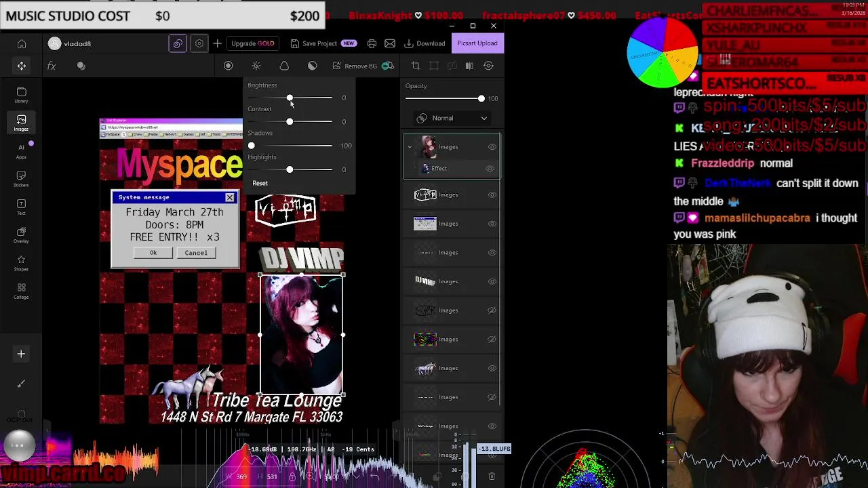Click the blend circles icon beside fx
This screenshot has height=488, width=868.
coord(81,66)
